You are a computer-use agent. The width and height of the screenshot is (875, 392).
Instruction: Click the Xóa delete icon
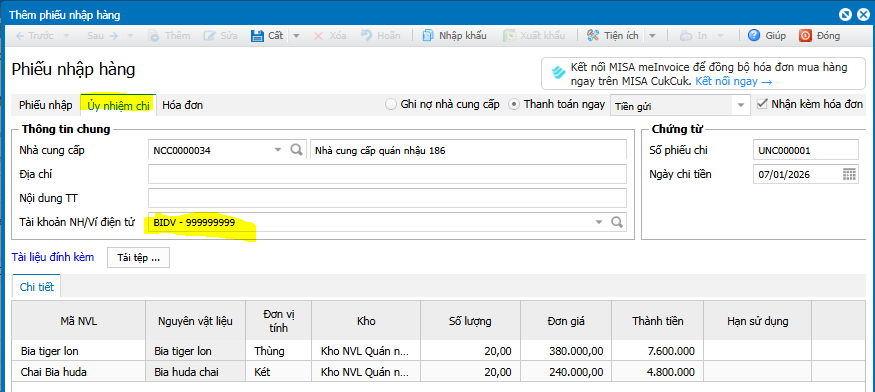pyautogui.click(x=318, y=36)
